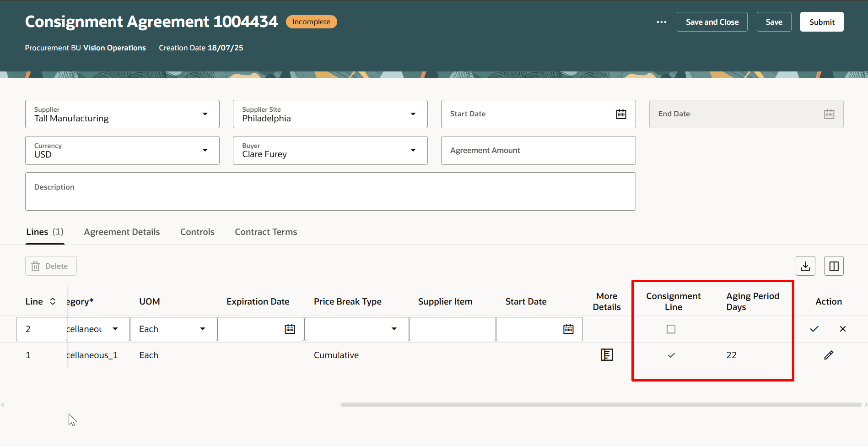
Task: Click line 1 UOM cell Each
Action: pos(149,355)
